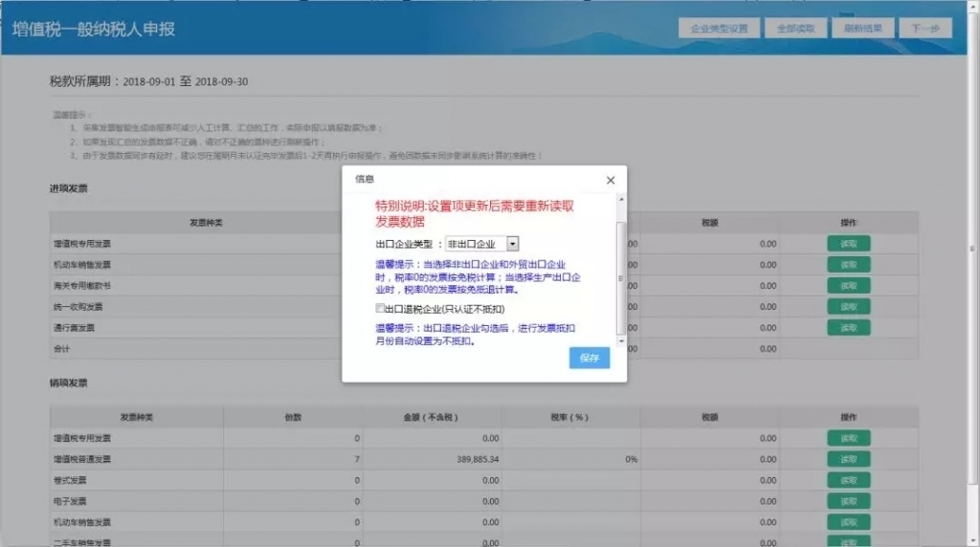The image size is (980, 547).
Task: Click the 信息 dialog title
Action: (x=365, y=179)
